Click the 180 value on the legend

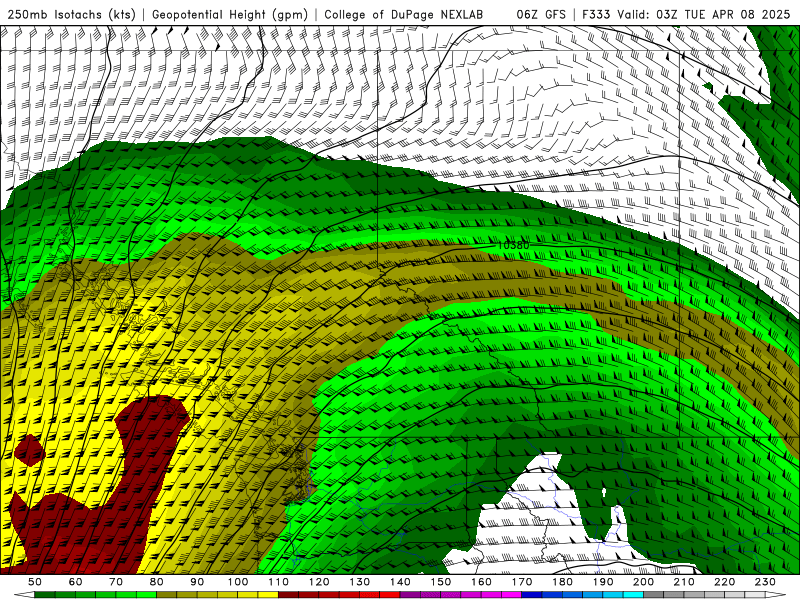pyautogui.click(x=563, y=582)
